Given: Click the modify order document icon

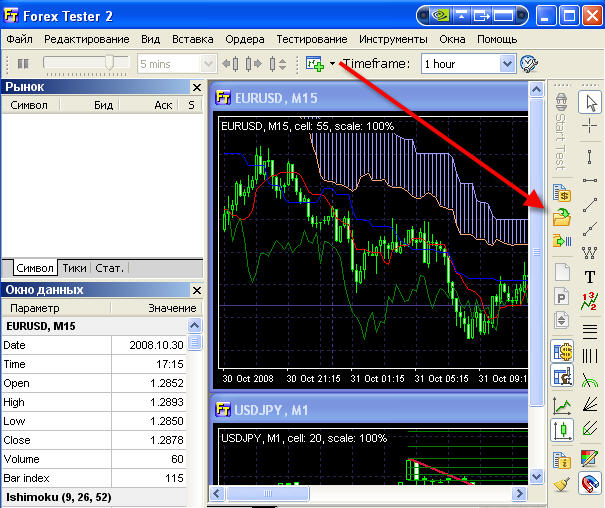Looking at the screenshot, I should (562, 320).
